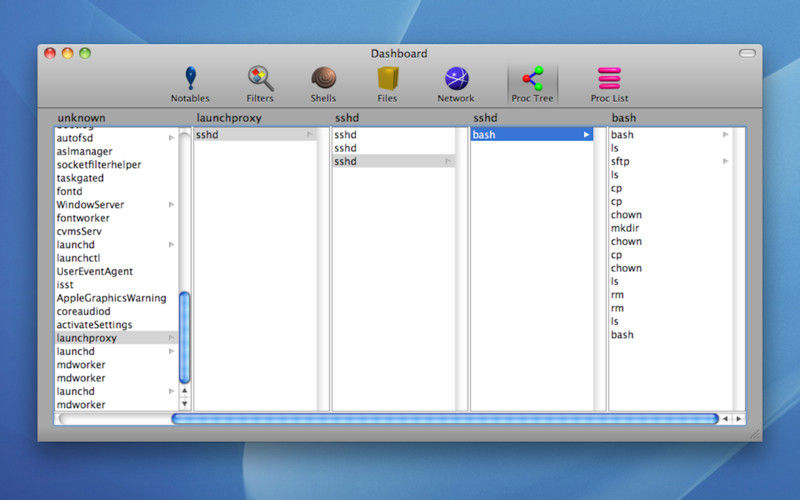Select coreaudiod process
Image resolution: width=800 pixels, height=500 pixels.
116,311
